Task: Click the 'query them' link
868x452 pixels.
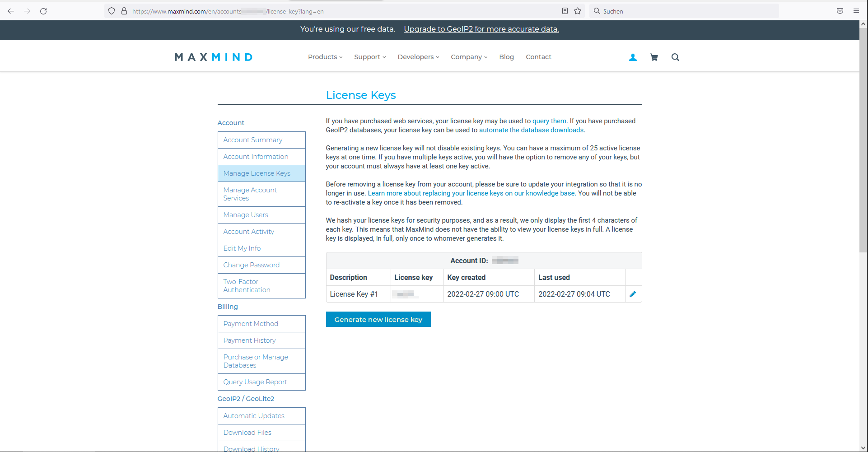Action: pos(549,121)
